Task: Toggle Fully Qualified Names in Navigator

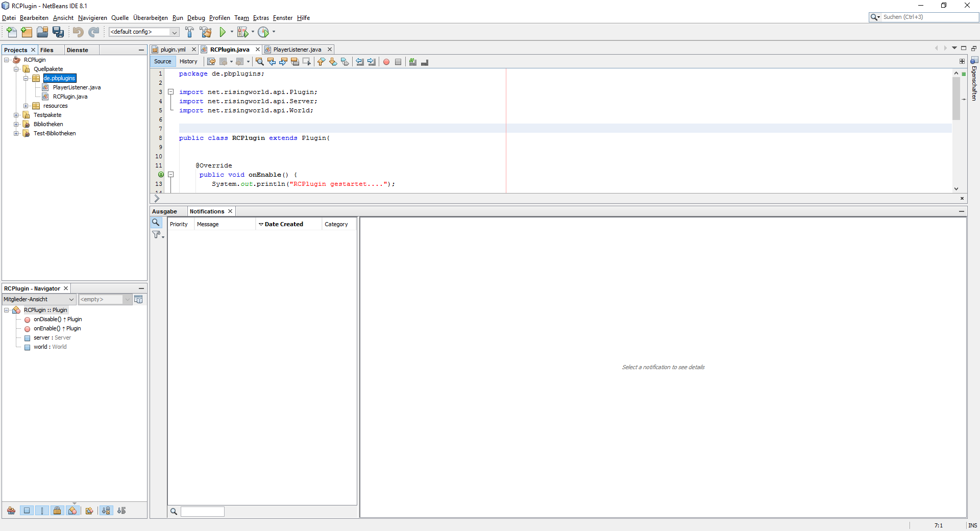Action: click(89, 511)
